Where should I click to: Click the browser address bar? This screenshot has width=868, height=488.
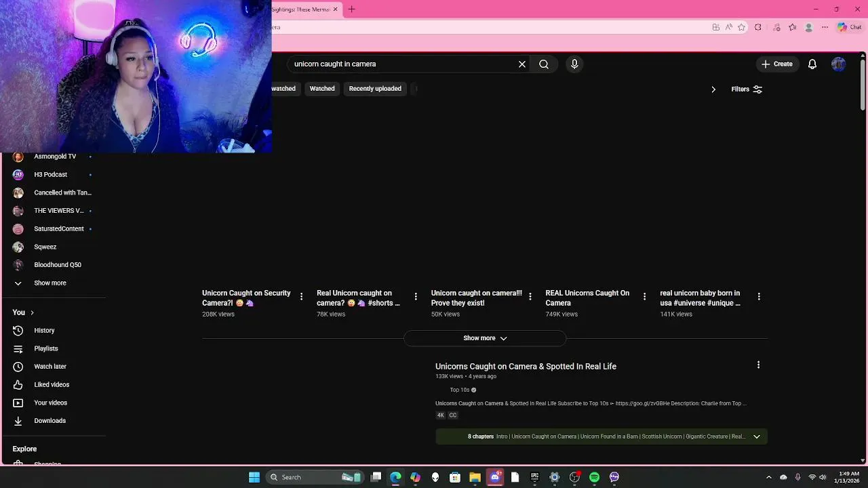coord(488,27)
